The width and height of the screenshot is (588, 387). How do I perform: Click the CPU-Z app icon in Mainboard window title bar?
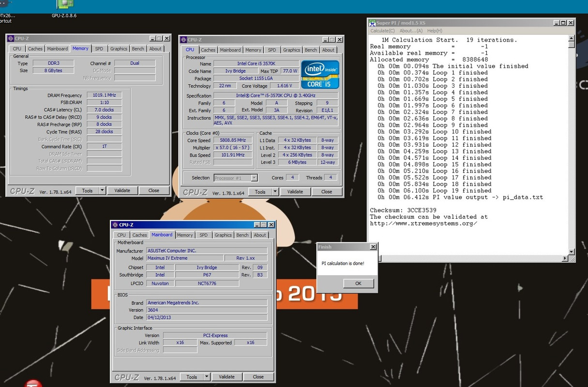point(116,225)
